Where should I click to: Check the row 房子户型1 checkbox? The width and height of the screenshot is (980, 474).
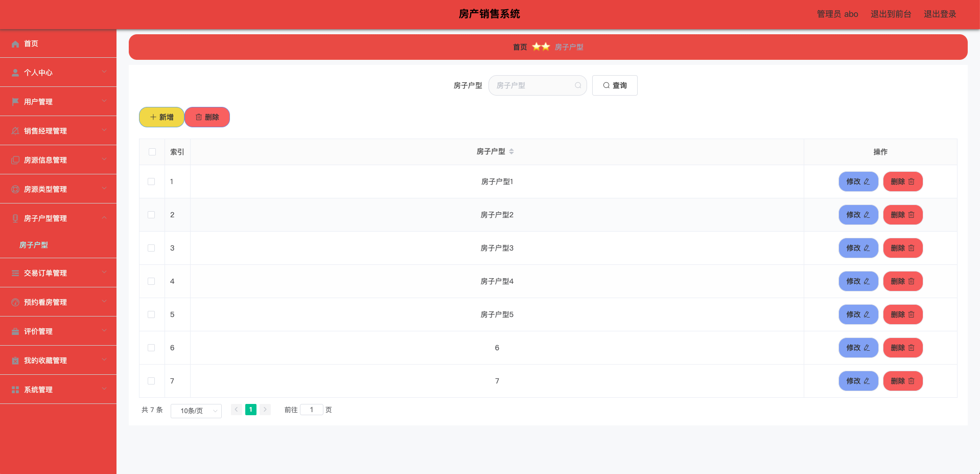point(151,182)
